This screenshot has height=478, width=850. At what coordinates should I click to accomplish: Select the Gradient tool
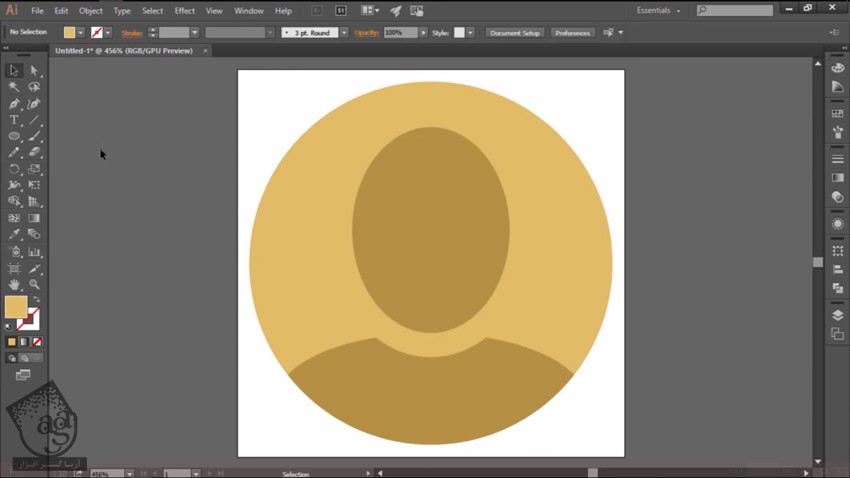point(34,218)
